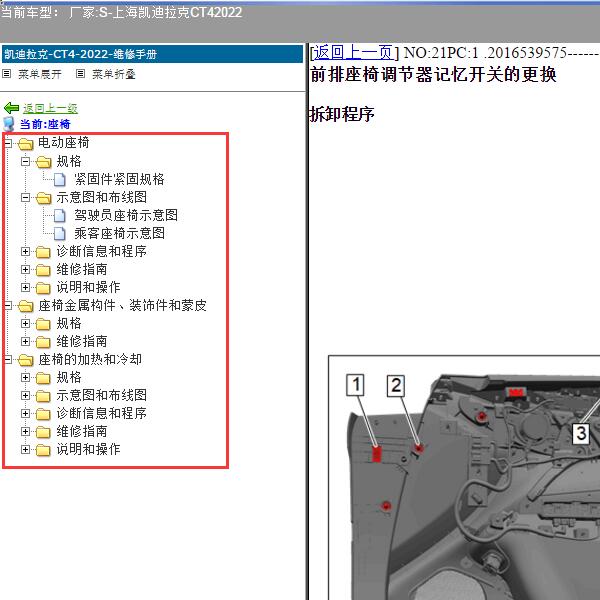
Task: Open the 返回上一级 link in left panel
Action: 50,108
